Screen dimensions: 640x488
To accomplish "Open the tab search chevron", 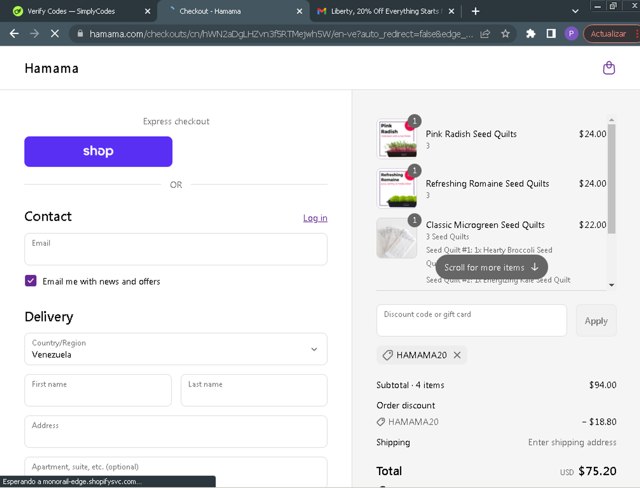I will point(575,11).
